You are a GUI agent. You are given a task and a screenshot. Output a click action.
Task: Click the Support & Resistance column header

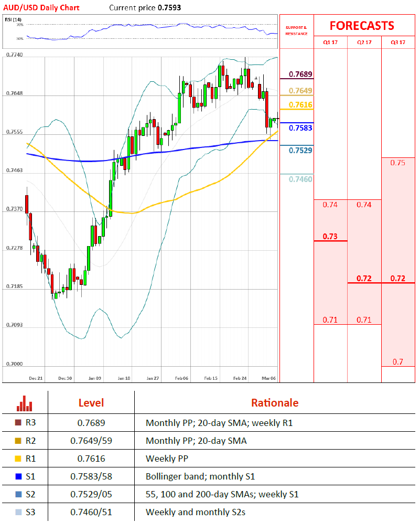pos(296,30)
